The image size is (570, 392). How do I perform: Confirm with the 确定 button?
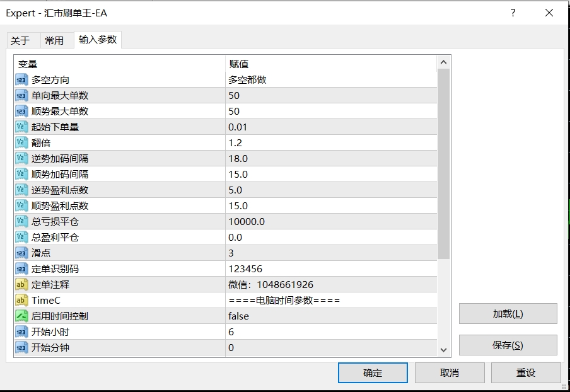[x=373, y=372]
